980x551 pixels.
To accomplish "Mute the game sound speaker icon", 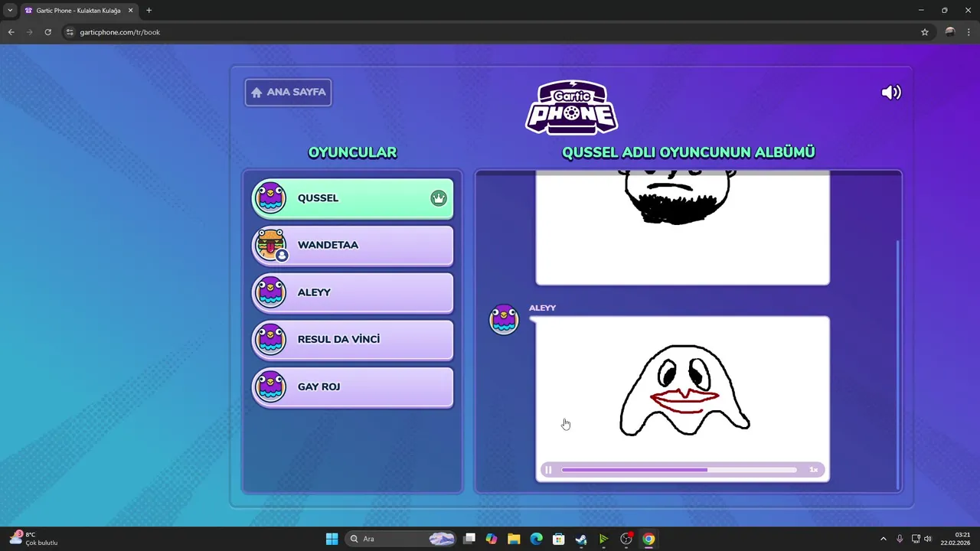I will point(891,93).
